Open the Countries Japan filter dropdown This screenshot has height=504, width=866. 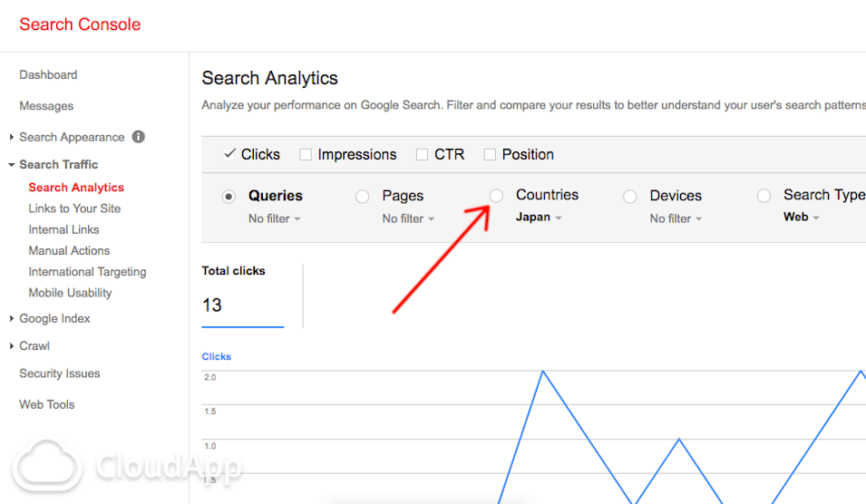539,218
